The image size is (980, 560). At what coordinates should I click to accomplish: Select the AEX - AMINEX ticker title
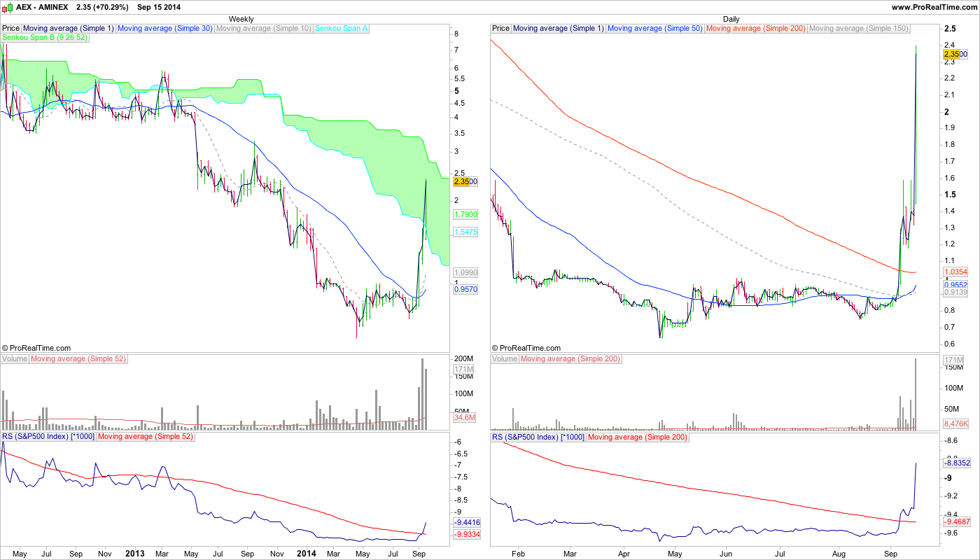[43, 6]
